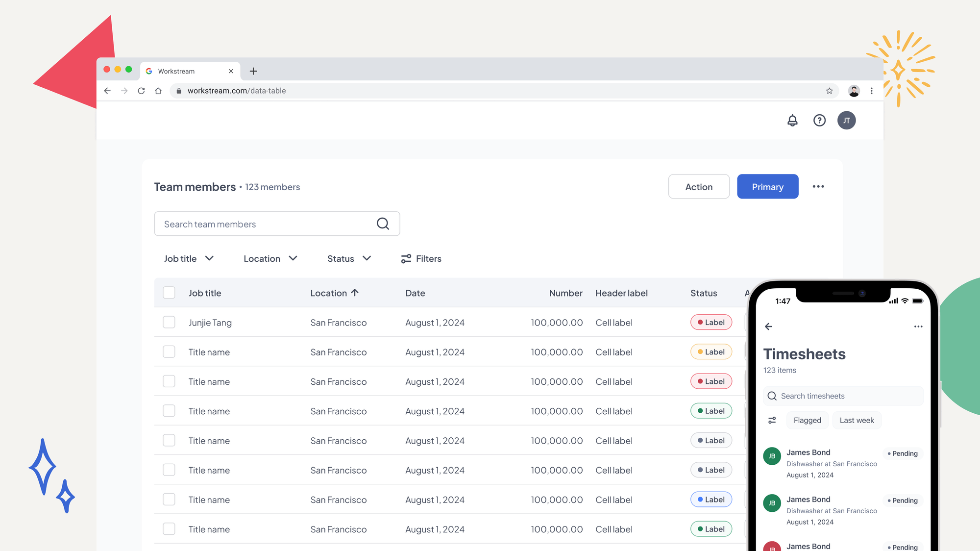Open the help question mark icon
The height and width of the screenshot is (551, 980).
point(819,121)
